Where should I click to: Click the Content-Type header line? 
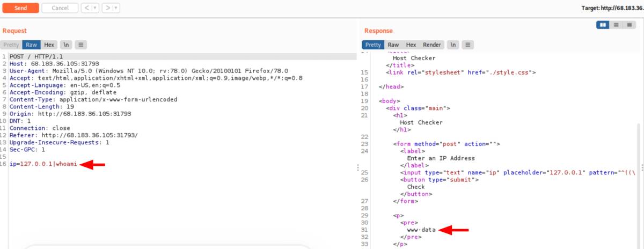pyautogui.click(x=93, y=99)
